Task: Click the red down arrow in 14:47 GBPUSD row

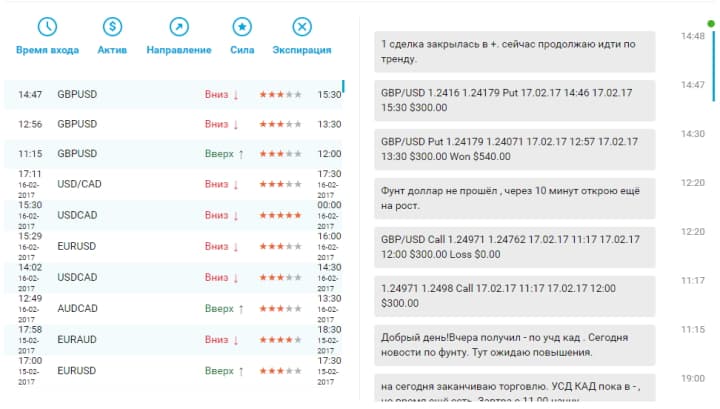Action: [x=236, y=95]
